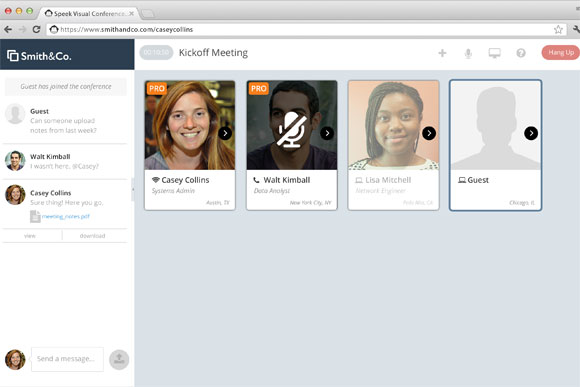Open the help question mark icon
This screenshot has width=580, height=387.
pos(521,53)
